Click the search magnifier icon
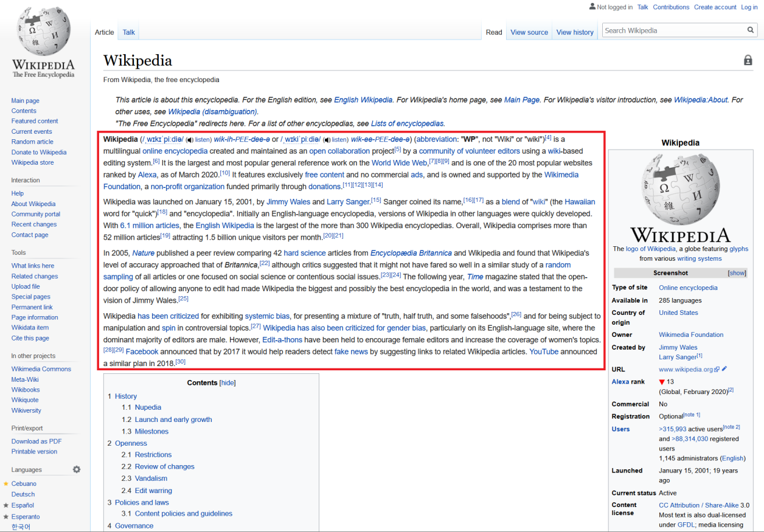Screen dimensions: 764x532 [x=751, y=30]
